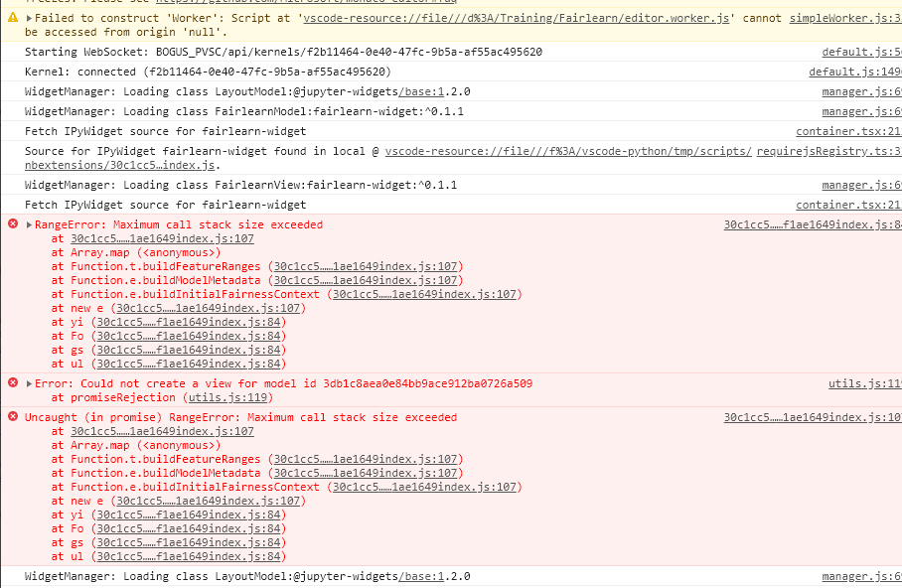Open vscode-python/tmp/scripts resource URL link

pos(568,151)
